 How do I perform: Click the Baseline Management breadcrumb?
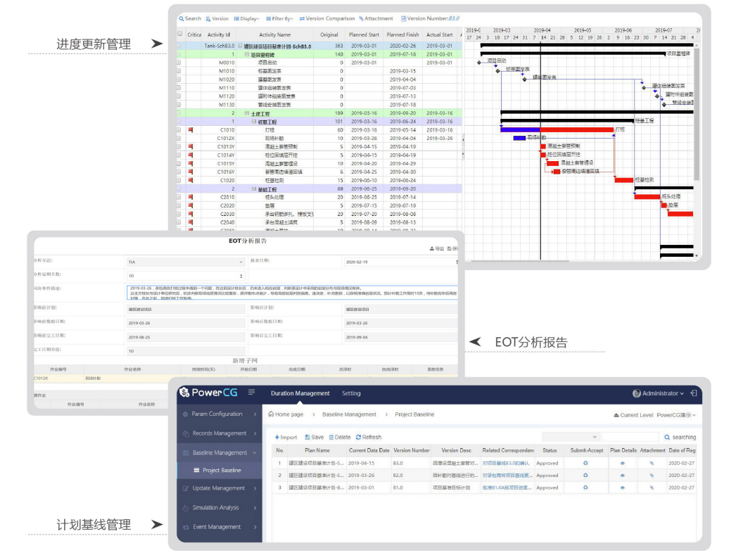point(349,414)
